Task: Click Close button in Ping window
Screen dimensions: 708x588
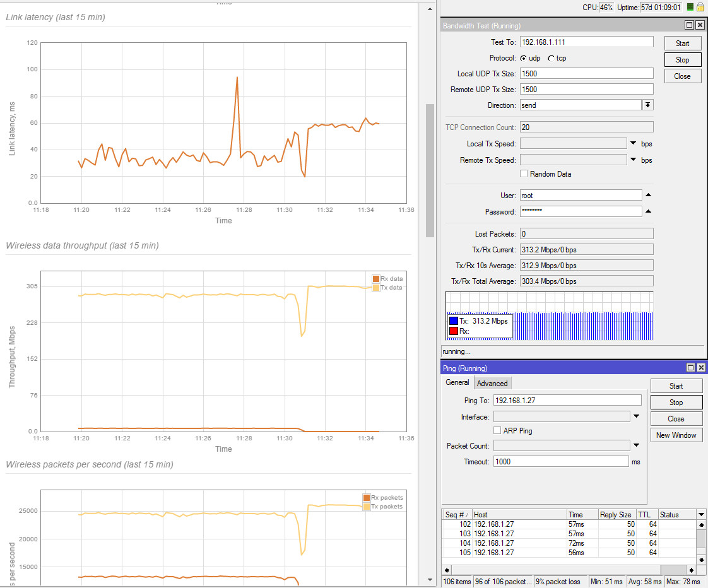Action: click(676, 419)
